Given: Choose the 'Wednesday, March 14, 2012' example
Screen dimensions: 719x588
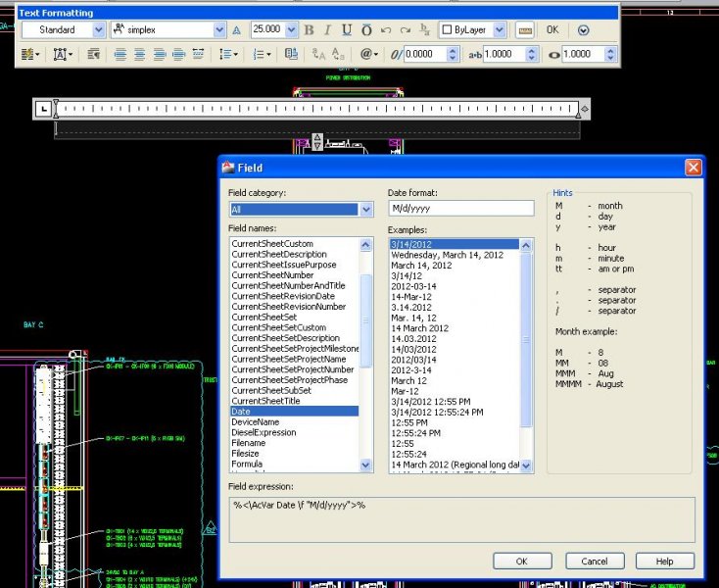Looking at the screenshot, I should [x=447, y=255].
